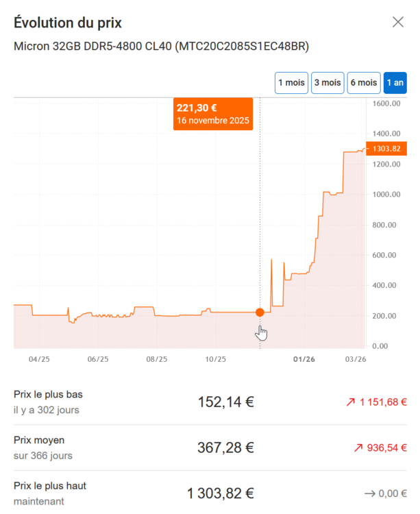Viewport: 420px width, 514px height.
Task: Click the Micron 32GB DDR5-4800 product name
Action: [162, 47]
